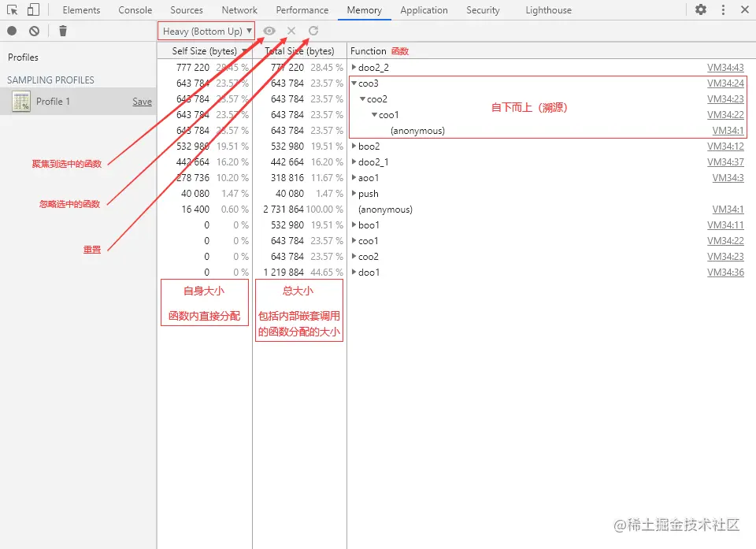Expand the boo1 function row
The image size is (756, 549).
pyautogui.click(x=354, y=224)
